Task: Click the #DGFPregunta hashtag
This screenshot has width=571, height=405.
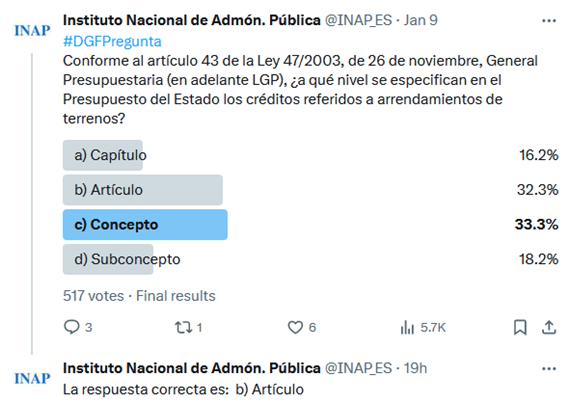Action: [112, 42]
